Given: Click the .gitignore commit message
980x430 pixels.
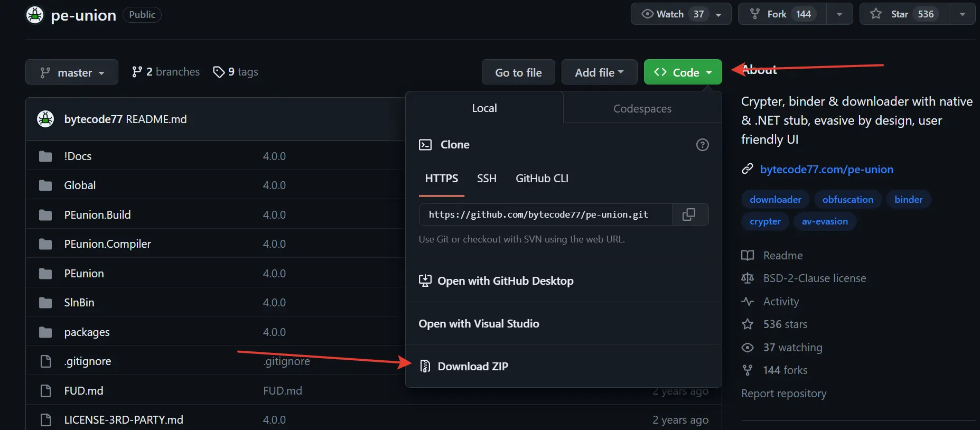Looking at the screenshot, I should (x=286, y=361).
